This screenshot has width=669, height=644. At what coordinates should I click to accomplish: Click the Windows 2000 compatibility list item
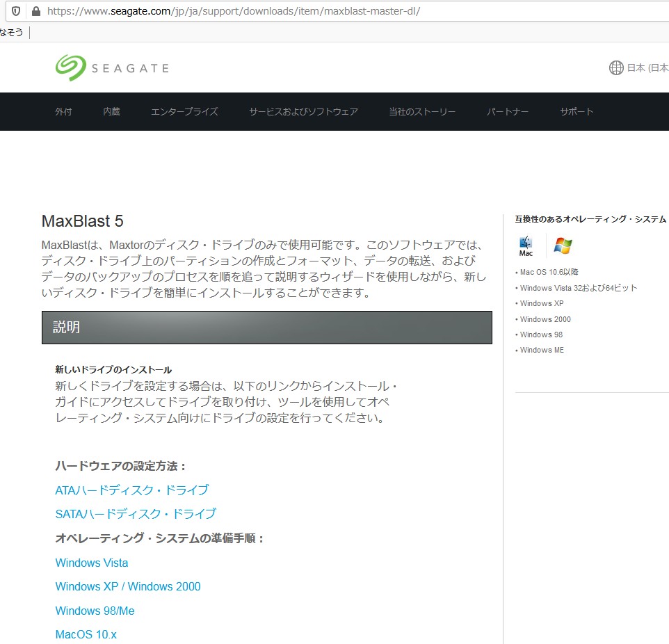(x=545, y=319)
